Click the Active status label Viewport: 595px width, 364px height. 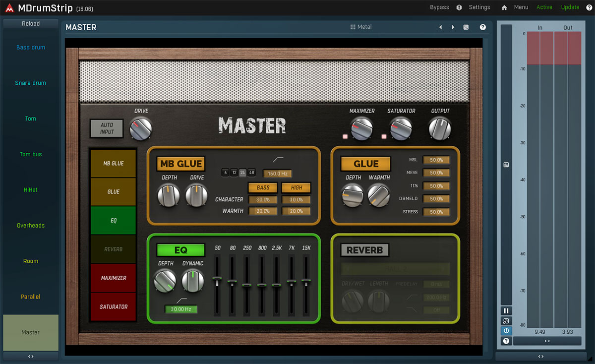(544, 7)
